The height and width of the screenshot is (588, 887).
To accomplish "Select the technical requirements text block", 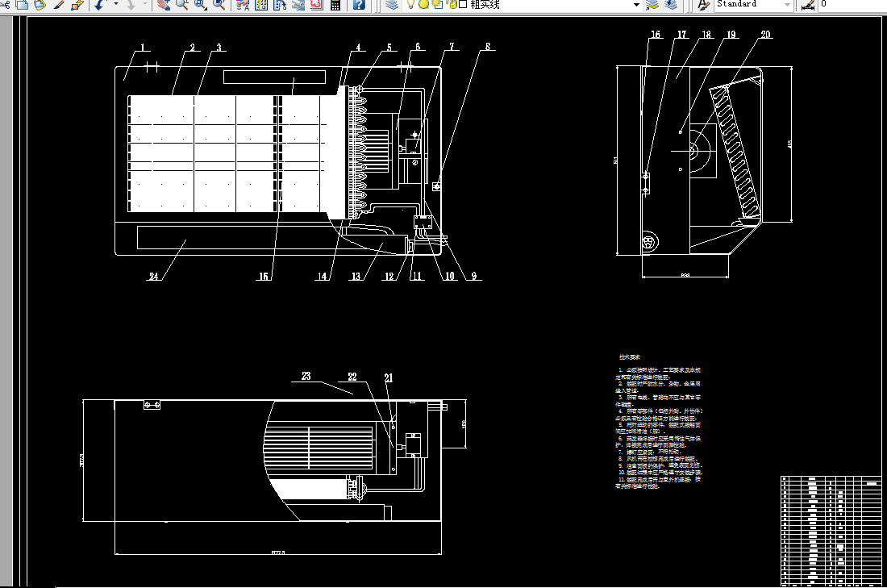I will [x=659, y=422].
